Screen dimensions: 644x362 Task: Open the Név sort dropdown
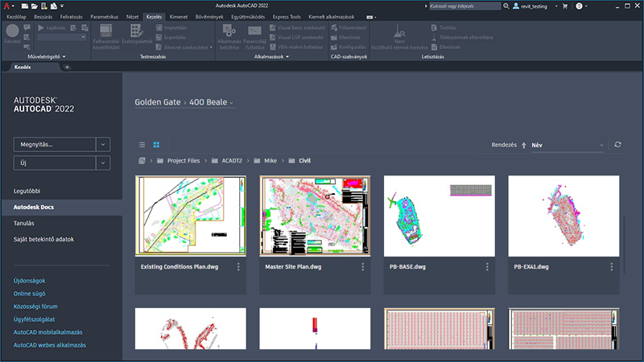[568, 146]
